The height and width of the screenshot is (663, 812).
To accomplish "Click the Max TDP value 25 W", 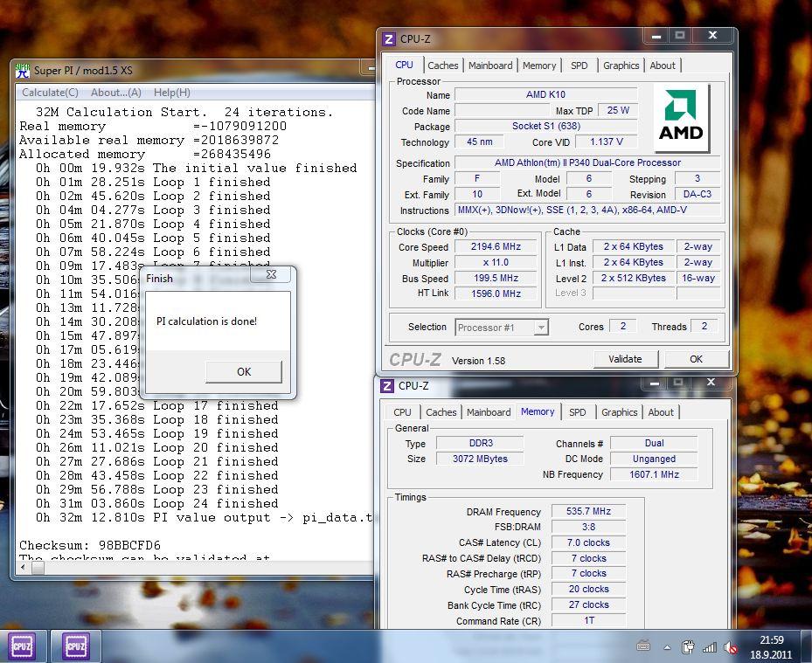I will (618, 110).
